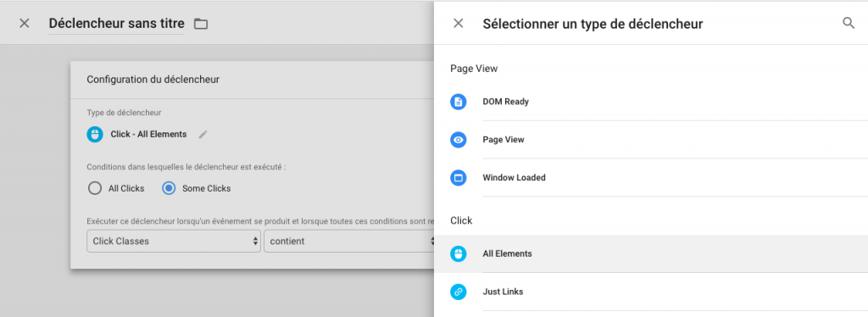Close the untitled trigger editor

coord(25,23)
